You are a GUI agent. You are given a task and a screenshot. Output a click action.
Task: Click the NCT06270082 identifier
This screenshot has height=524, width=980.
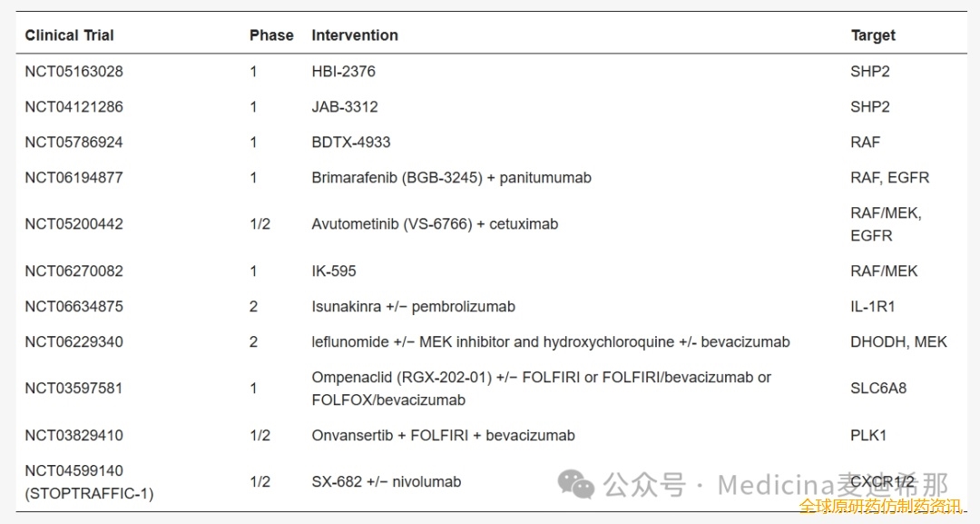point(73,271)
